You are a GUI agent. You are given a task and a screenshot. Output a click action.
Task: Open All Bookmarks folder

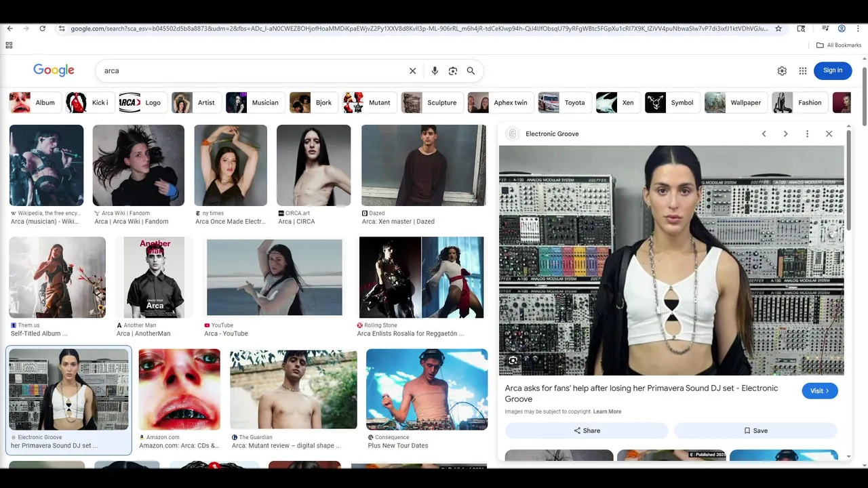[x=839, y=45]
